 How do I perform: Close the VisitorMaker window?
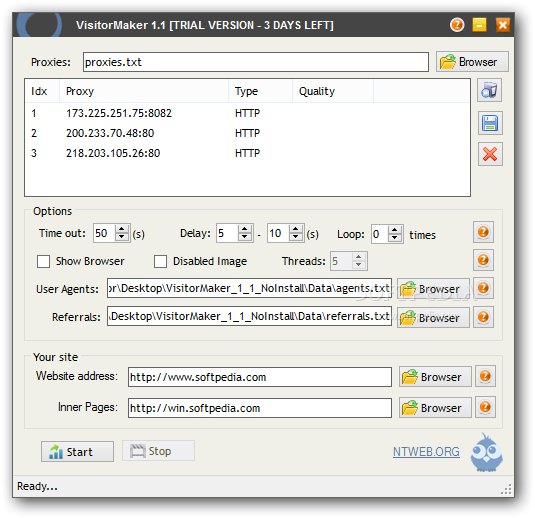503,25
